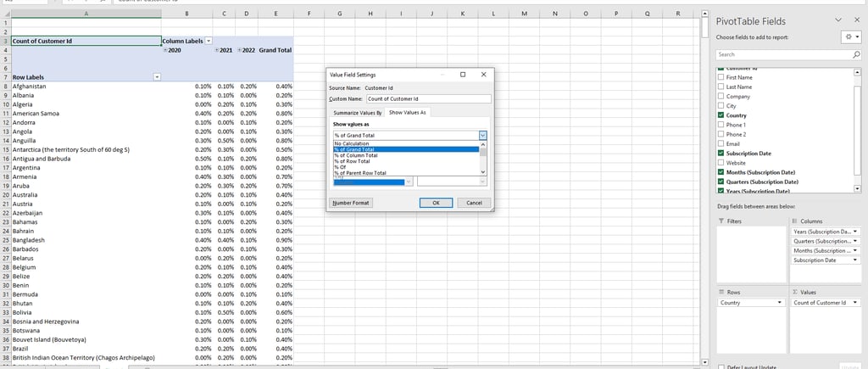Close the PivotTable Fields pane
Viewport: 868px width, 369px height.
pos(857,20)
